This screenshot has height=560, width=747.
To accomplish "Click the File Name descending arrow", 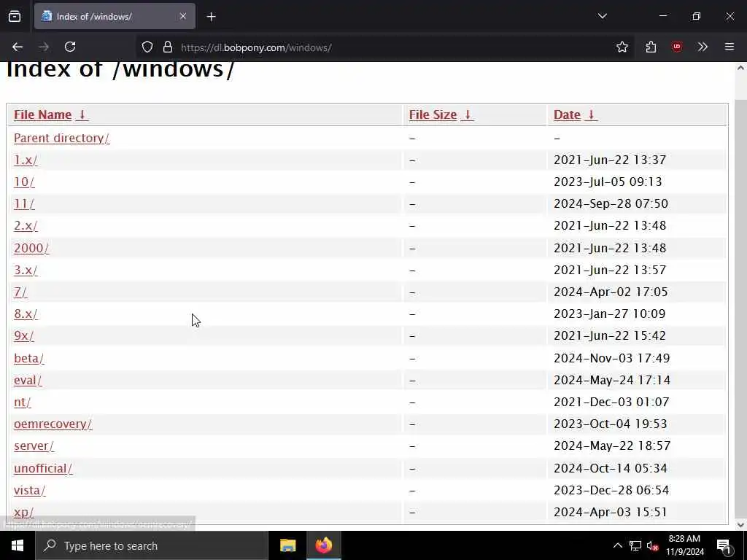I will tap(82, 114).
